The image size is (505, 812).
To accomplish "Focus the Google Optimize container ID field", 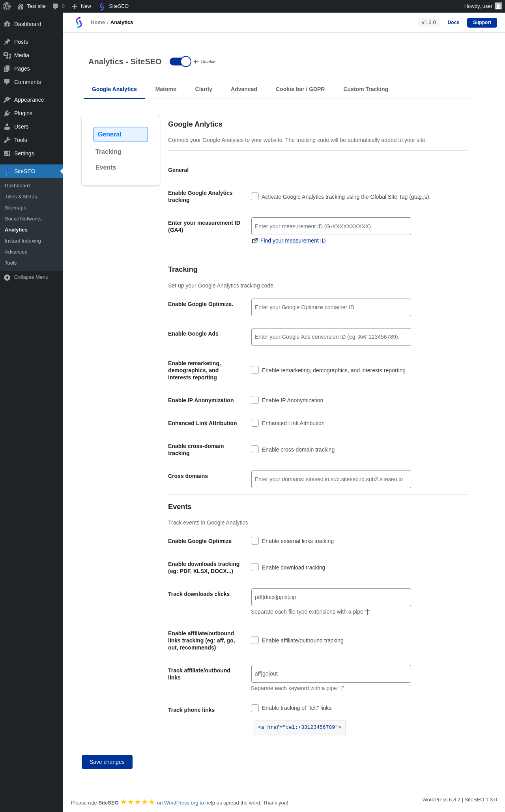I will (x=331, y=307).
